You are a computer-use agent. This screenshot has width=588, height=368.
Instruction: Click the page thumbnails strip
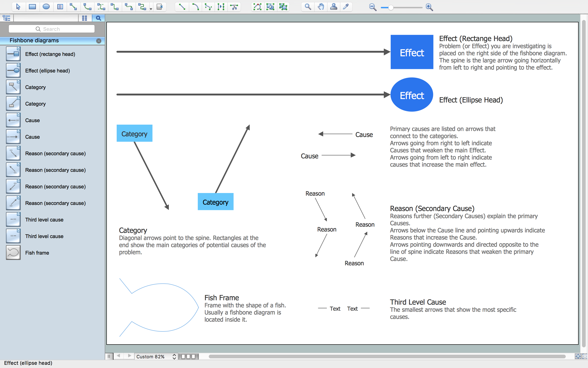pos(189,356)
